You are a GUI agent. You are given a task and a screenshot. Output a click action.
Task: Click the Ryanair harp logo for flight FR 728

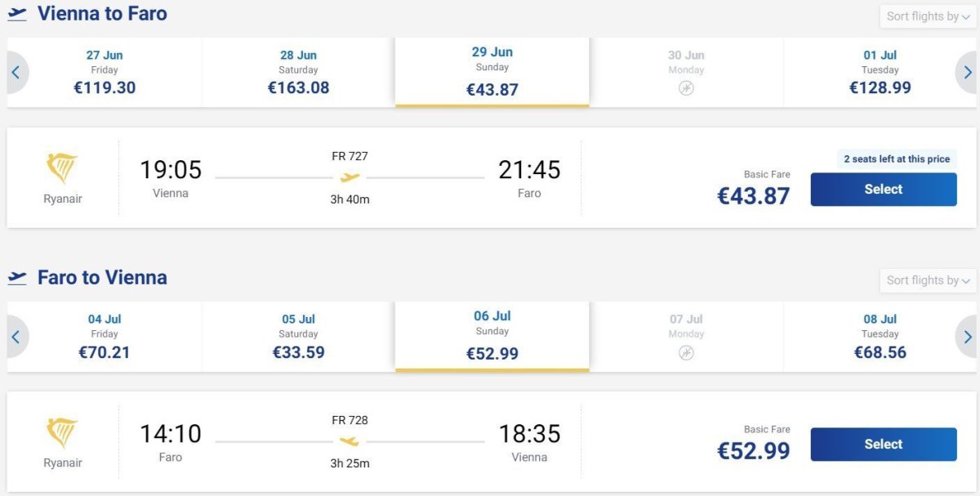[63, 433]
